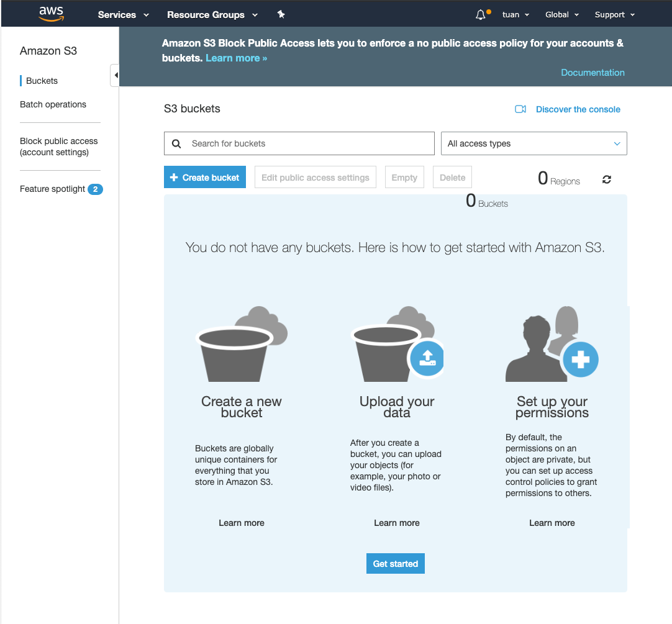Click the search magnifier icon
The image size is (672, 624).
(x=176, y=143)
